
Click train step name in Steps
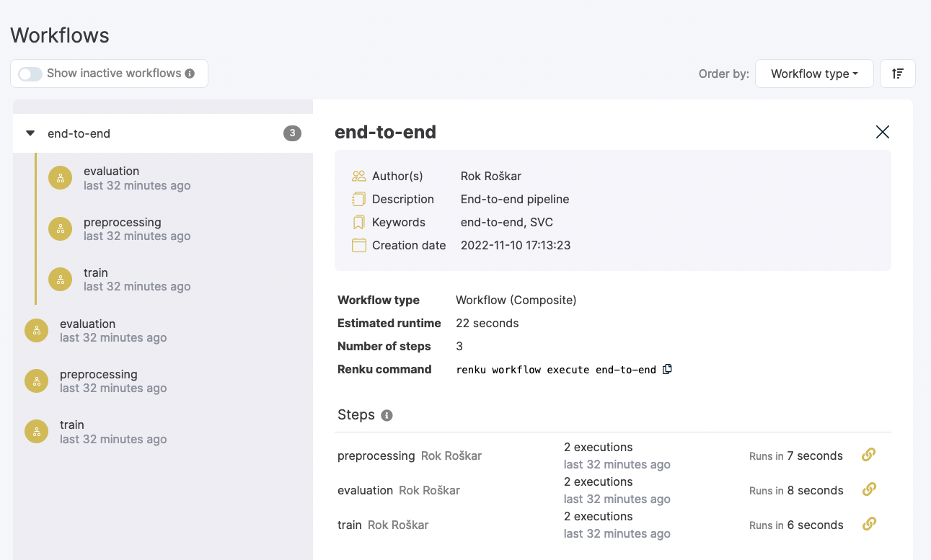pyautogui.click(x=350, y=525)
